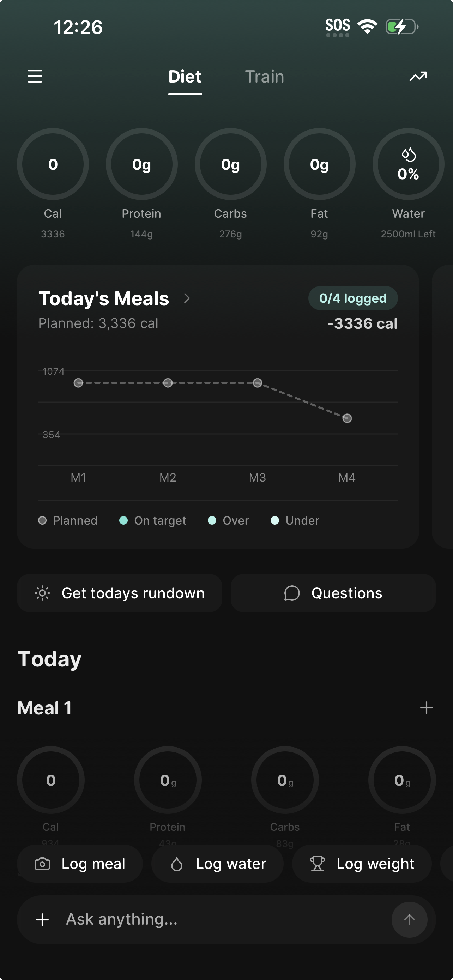This screenshot has height=980, width=453.
Task: Switch to the Train tab
Action: click(264, 77)
